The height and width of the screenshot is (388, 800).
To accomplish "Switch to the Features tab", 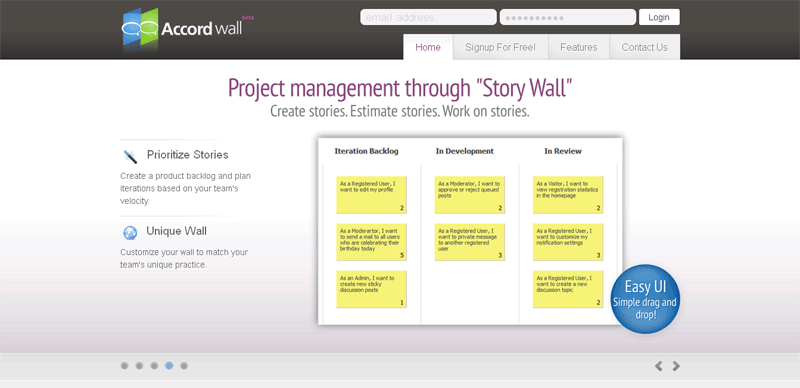I will [579, 47].
